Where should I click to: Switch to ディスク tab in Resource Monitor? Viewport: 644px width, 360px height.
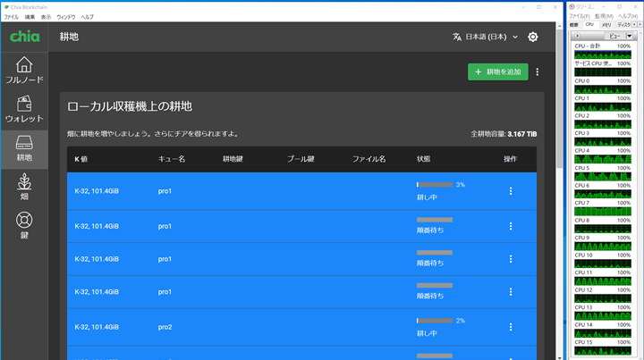click(623, 25)
